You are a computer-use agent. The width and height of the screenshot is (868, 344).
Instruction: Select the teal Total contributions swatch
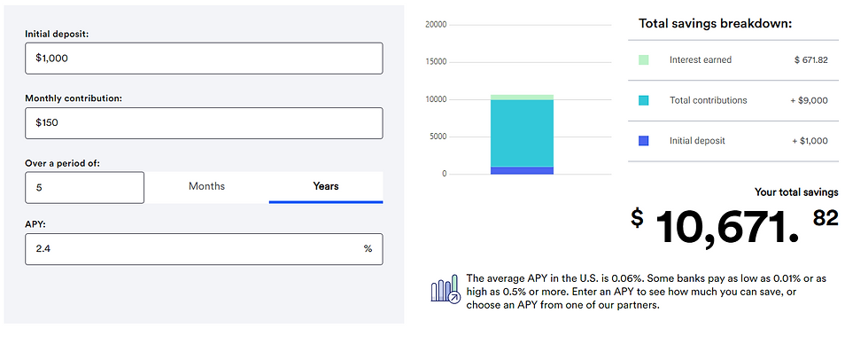tap(643, 100)
